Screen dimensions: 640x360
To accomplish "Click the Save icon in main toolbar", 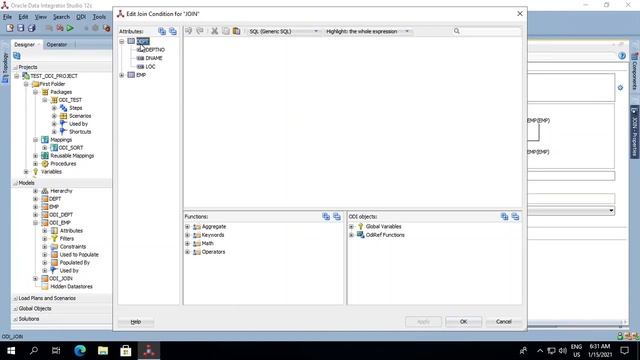I will pyautogui.click(x=20, y=28).
